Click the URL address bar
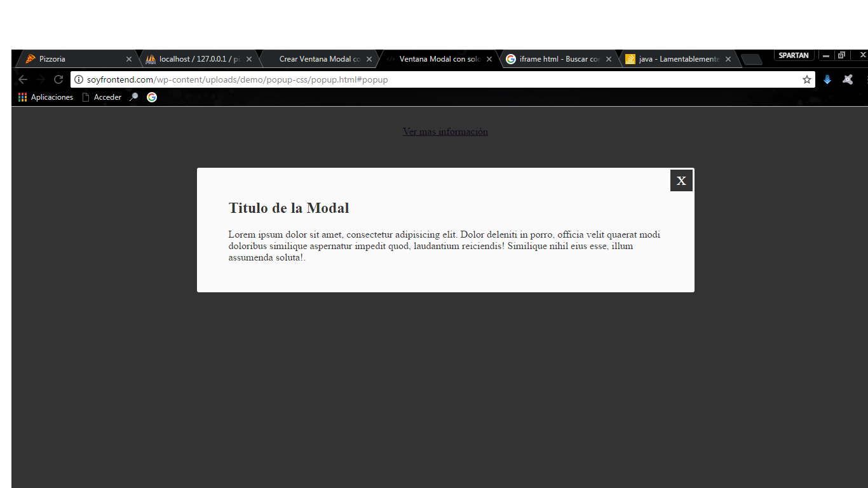 (438, 79)
